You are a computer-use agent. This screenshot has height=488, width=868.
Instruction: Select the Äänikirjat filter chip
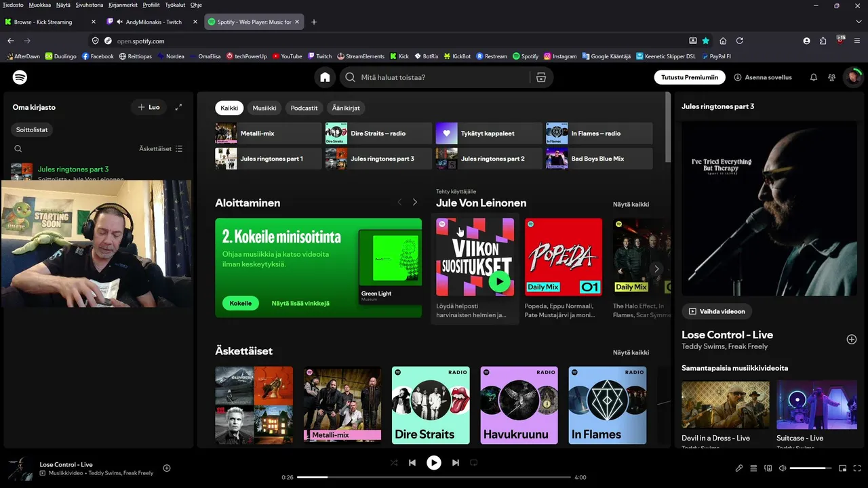click(x=346, y=108)
